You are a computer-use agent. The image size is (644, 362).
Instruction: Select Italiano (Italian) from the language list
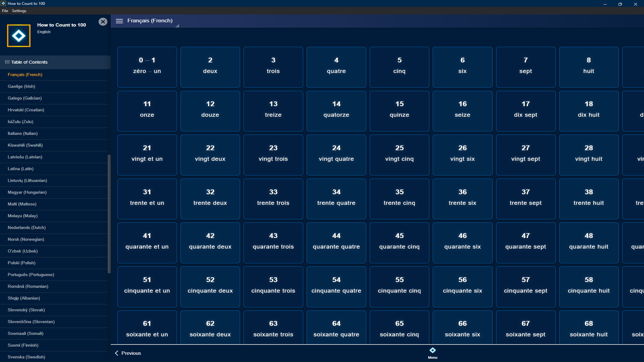22,133
